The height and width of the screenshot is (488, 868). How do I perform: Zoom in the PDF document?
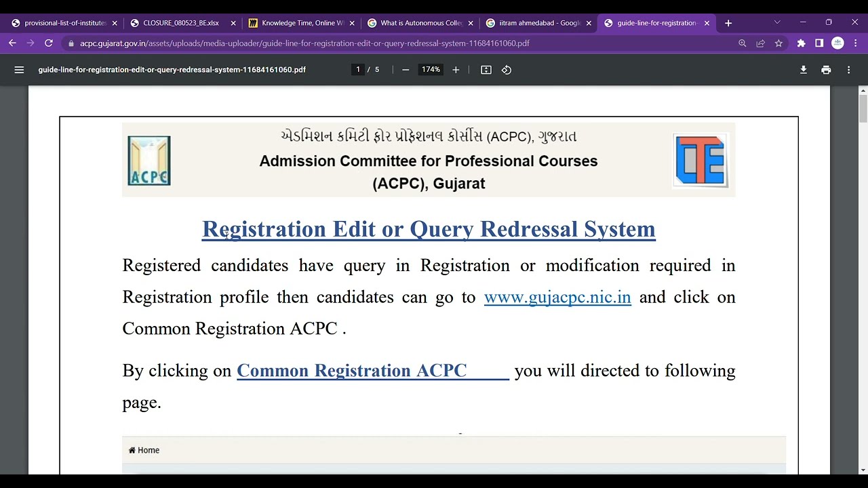click(x=456, y=70)
